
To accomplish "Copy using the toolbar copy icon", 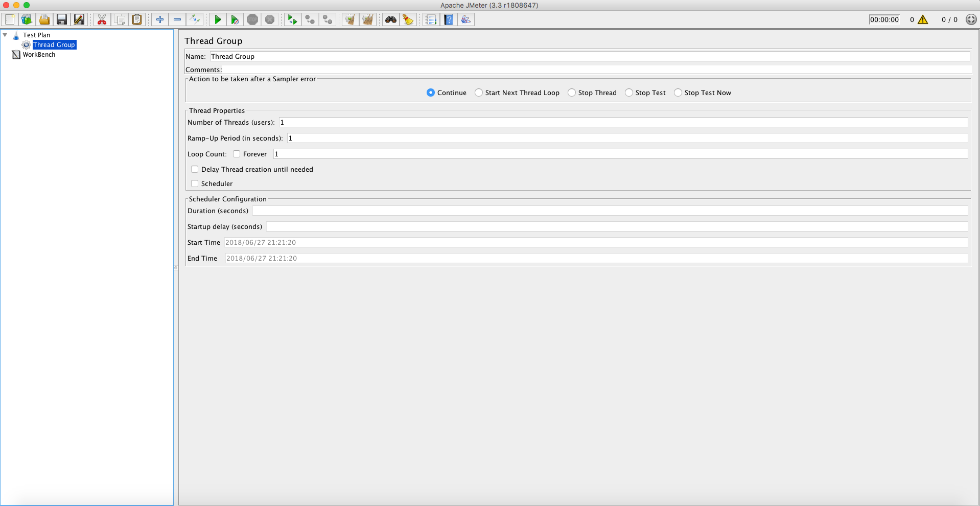I will (x=120, y=19).
